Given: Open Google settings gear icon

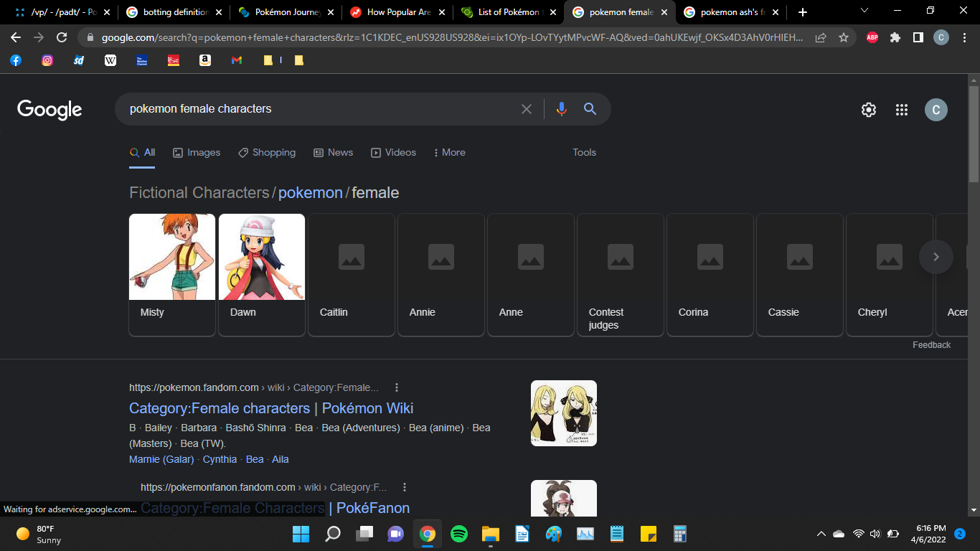Looking at the screenshot, I should point(868,110).
